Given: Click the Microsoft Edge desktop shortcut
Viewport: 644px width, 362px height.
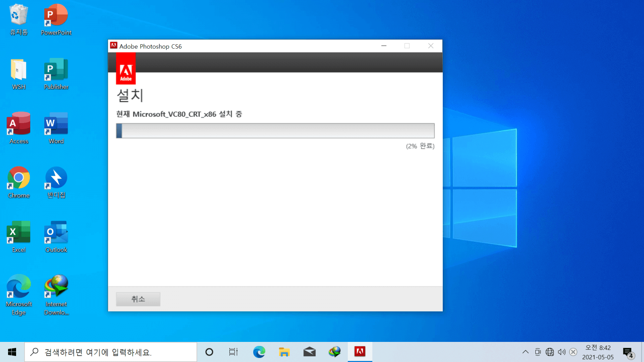Looking at the screenshot, I should coord(19,295).
